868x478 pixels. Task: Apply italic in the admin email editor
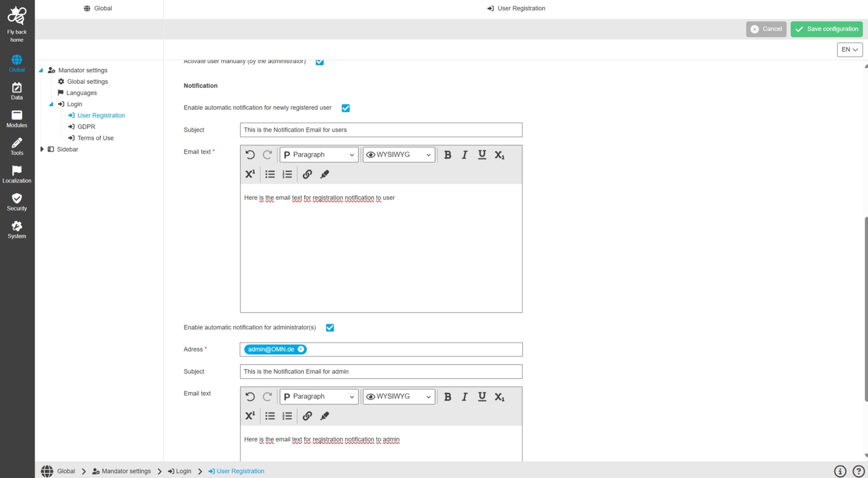(465, 397)
